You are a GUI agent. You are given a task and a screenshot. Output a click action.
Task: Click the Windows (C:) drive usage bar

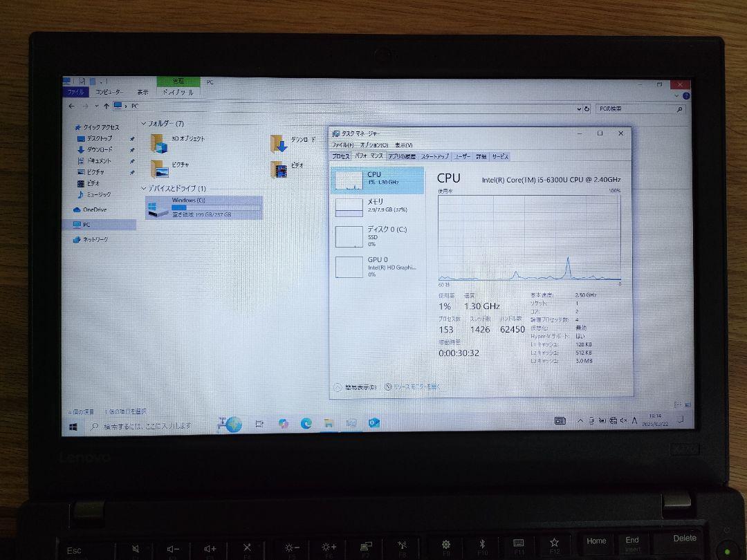tap(216, 207)
